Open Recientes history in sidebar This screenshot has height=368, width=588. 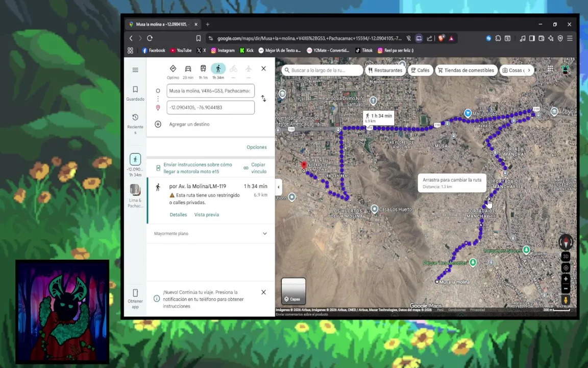(x=135, y=124)
